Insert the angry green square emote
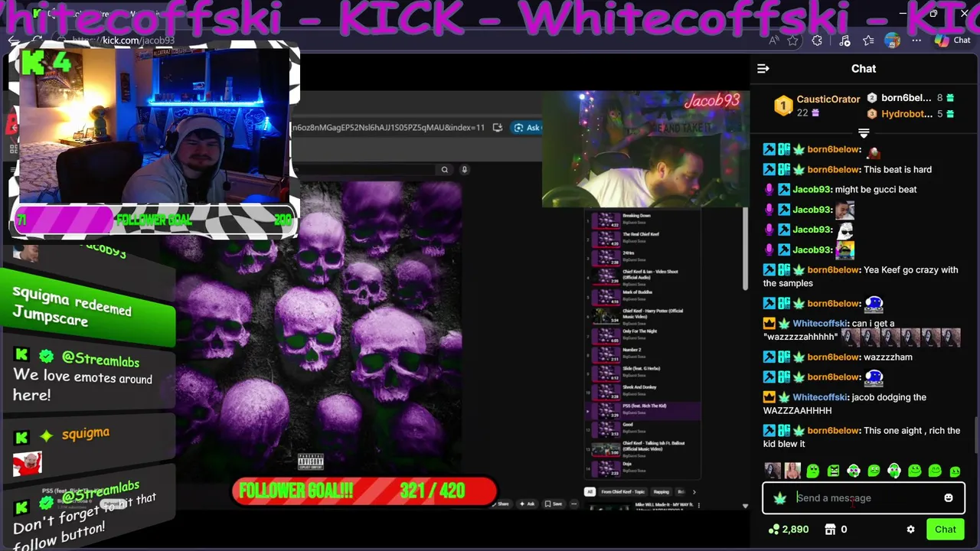Screen dimensions: 980x551 833,471
